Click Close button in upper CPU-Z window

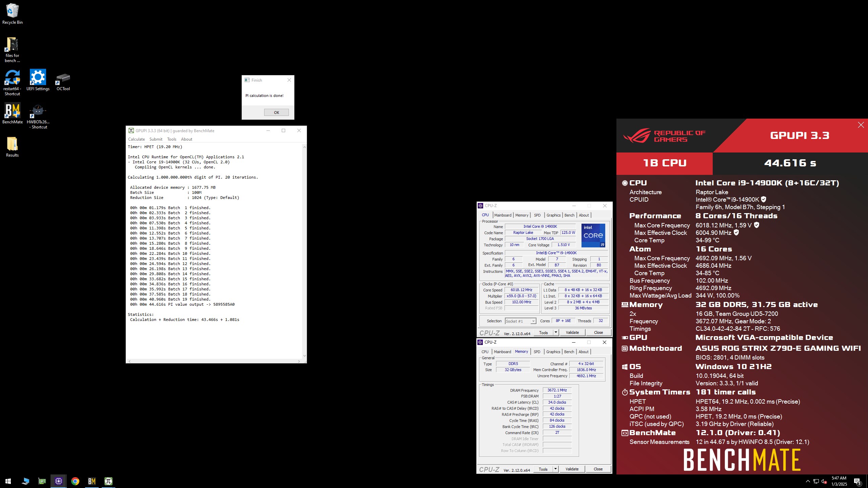click(x=598, y=332)
